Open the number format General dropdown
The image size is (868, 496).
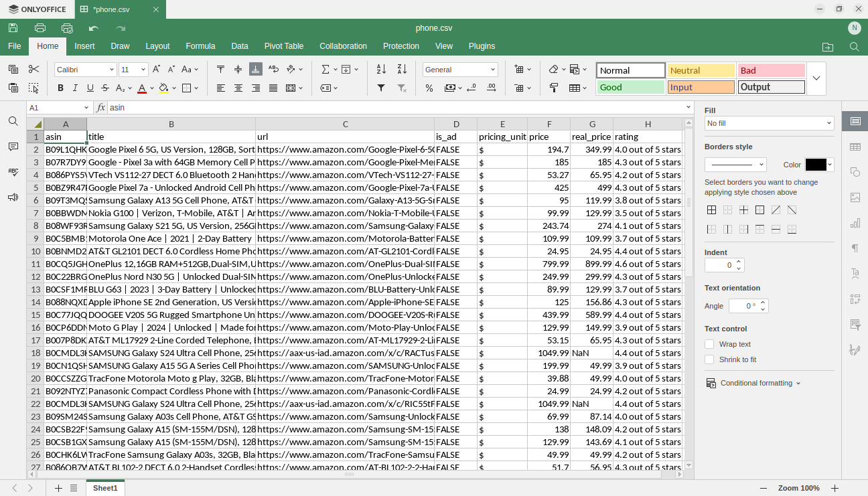(x=493, y=70)
